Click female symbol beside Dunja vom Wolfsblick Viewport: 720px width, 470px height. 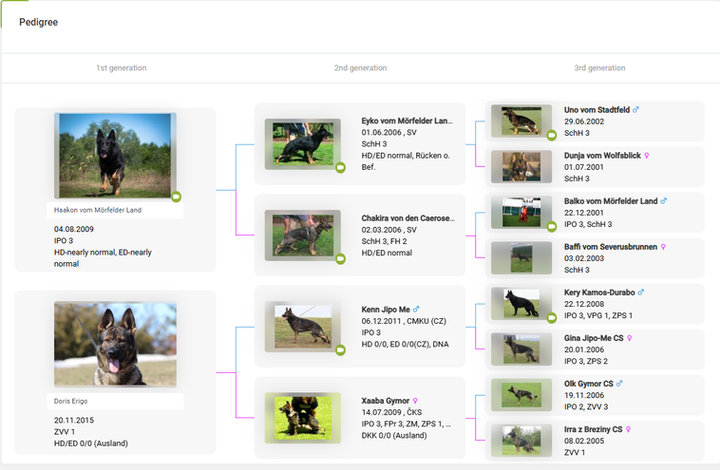coord(647,156)
